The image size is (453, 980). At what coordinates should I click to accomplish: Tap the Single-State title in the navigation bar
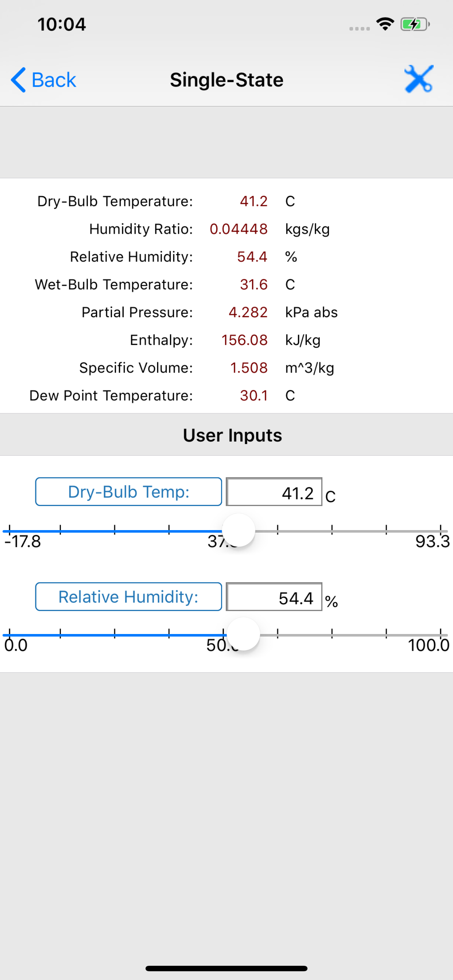[x=226, y=80]
